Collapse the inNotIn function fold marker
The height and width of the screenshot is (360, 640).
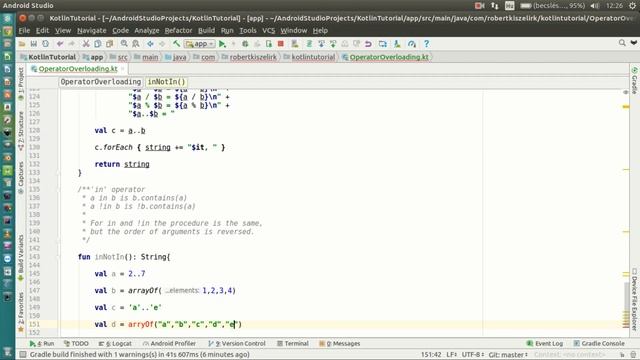pos(58,257)
